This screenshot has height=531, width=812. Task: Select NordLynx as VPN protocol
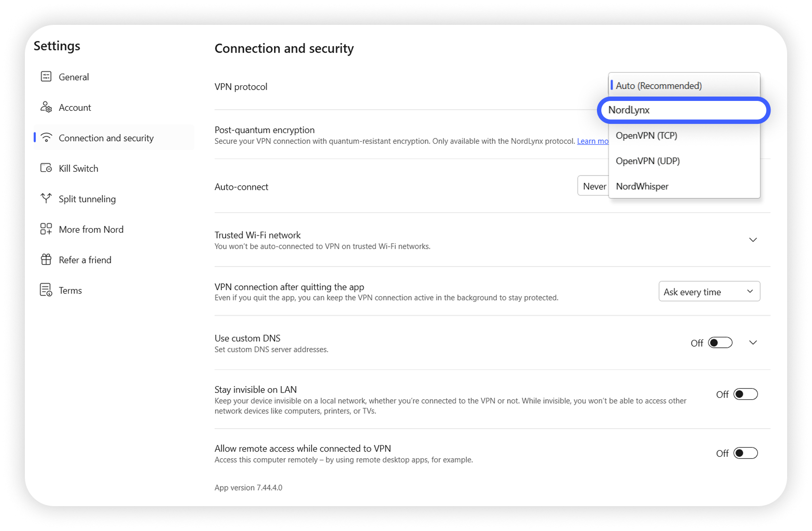point(683,110)
